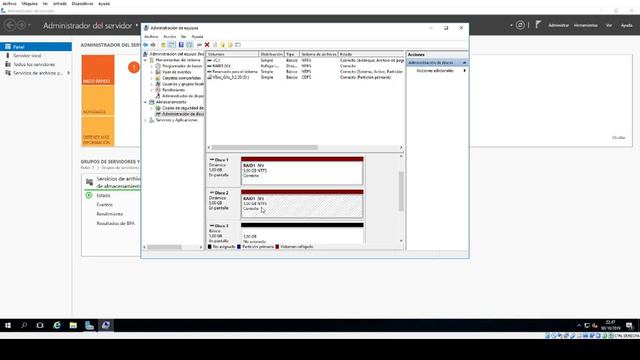Sort by the Volumen column header
Image resolution: width=640 pixels, height=360 pixels.
[232, 54]
